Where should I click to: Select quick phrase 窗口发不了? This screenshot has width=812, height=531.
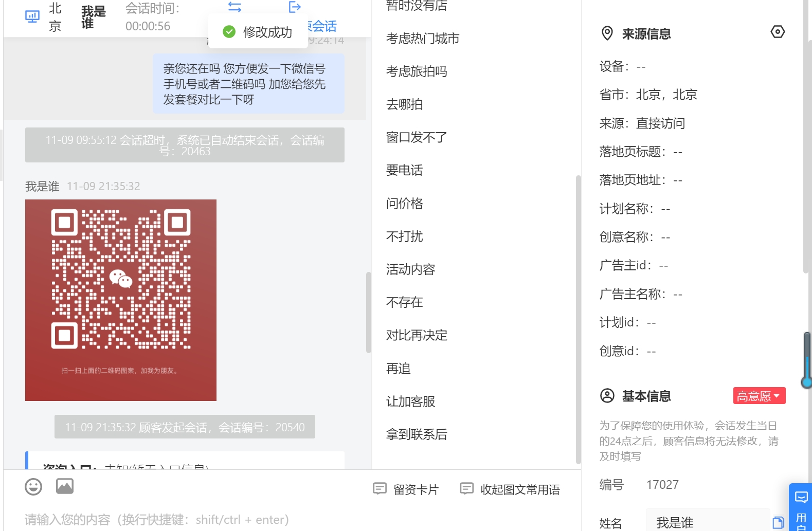coord(417,137)
